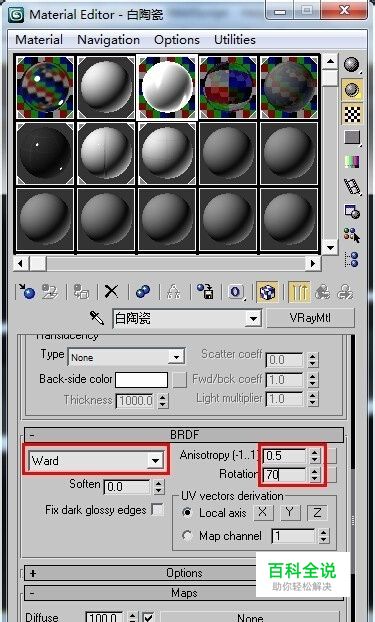Click map button beside Back-side color
The width and height of the screenshot is (375, 622).
180,380
